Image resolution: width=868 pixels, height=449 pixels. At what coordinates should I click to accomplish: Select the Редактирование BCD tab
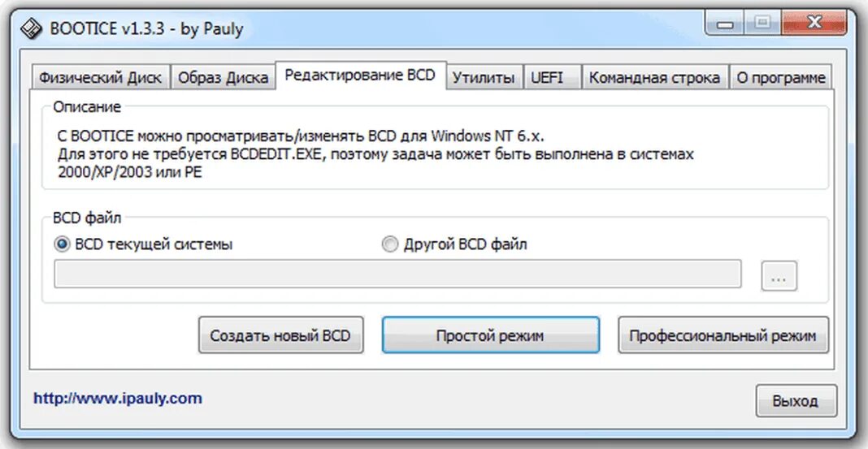[360, 76]
